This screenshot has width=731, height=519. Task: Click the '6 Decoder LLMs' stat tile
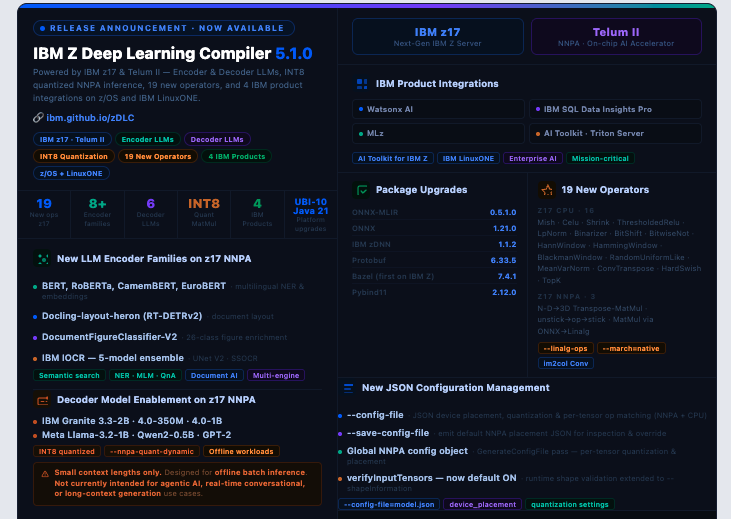tap(151, 215)
